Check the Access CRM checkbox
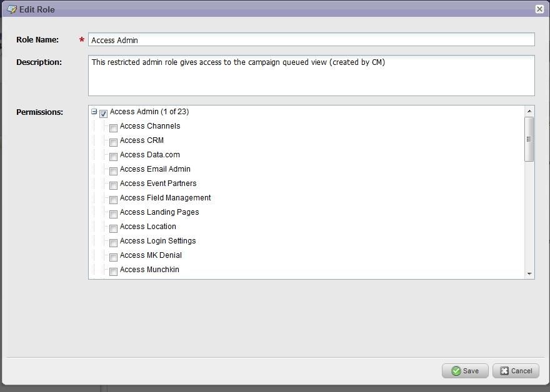 113,142
